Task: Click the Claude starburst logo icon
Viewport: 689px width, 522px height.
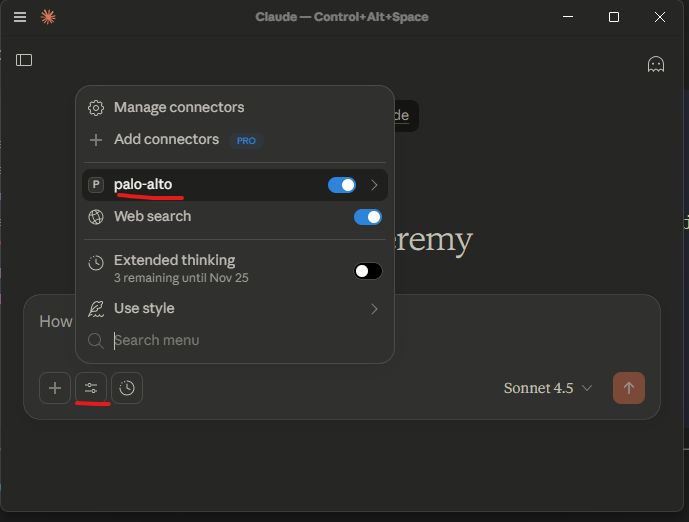Action: pyautogui.click(x=48, y=17)
